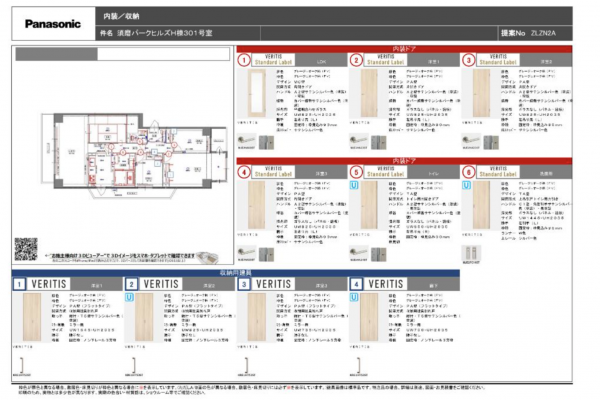This screenshot has width=600, height=400.
Task: Select the lever handle image under door 1
Action: [x=246, y=140]
